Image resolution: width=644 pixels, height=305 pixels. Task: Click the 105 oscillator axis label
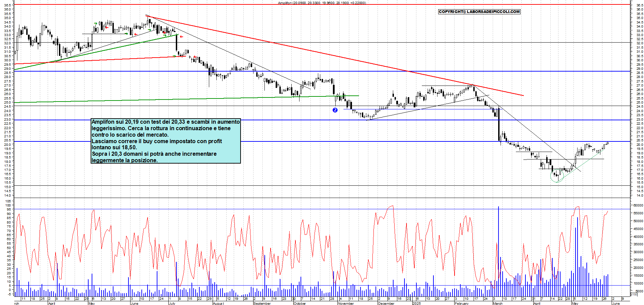[x=8, y=201]
